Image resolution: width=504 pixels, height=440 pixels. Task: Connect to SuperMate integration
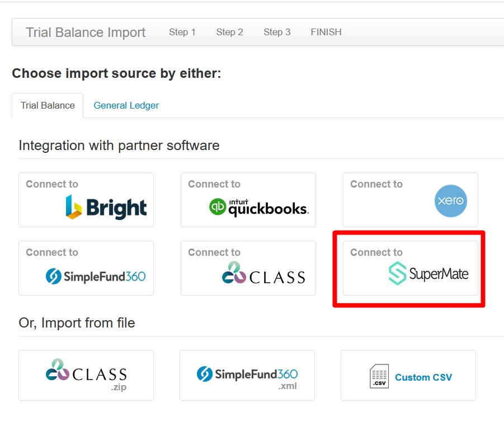pos(411,268)
